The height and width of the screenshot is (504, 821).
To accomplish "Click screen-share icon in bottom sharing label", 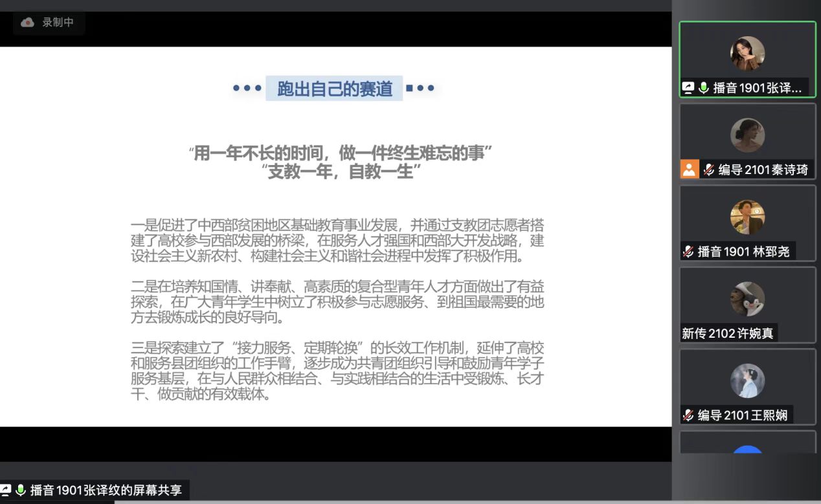I will [6, 490].
